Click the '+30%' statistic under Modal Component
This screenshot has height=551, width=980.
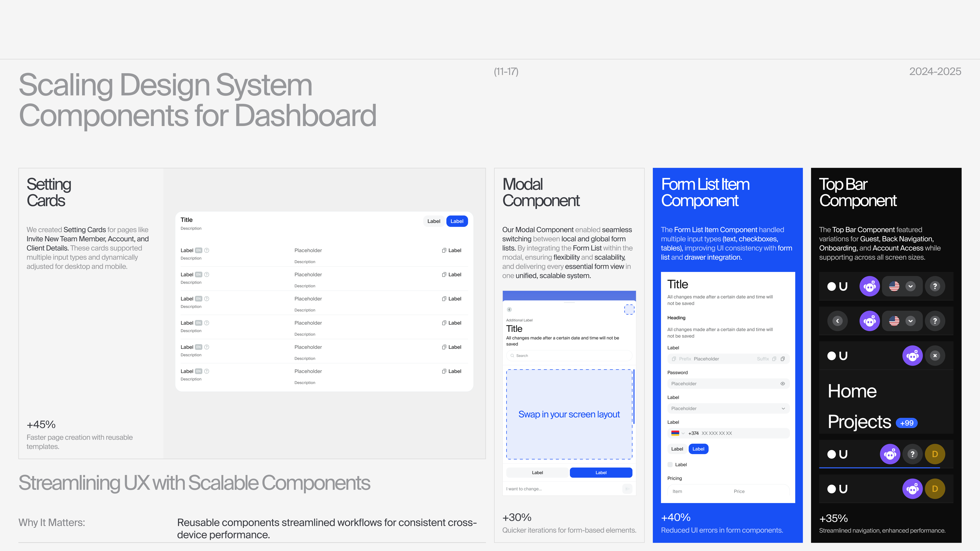click(x=517, y=517)
